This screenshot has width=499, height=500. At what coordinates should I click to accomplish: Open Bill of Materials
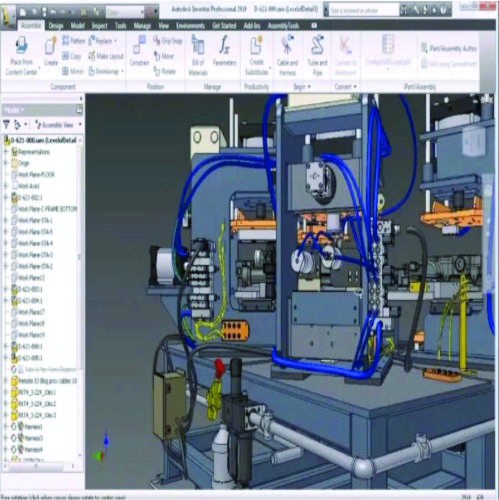(198, 56)
